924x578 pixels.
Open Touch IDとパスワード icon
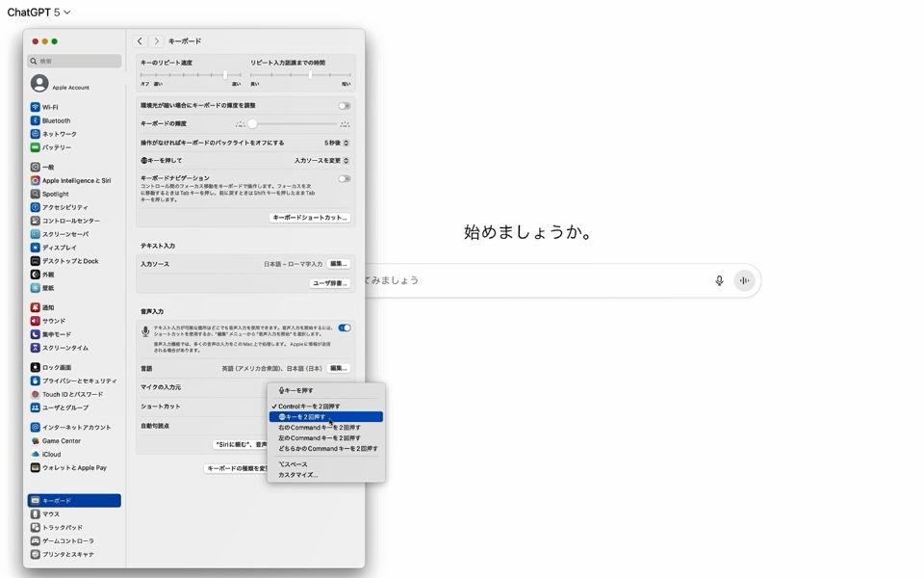pos(36,394)
